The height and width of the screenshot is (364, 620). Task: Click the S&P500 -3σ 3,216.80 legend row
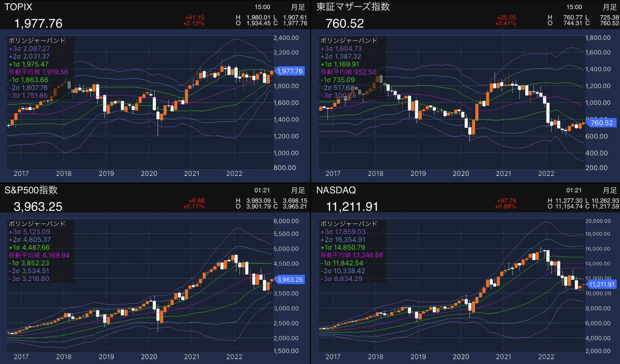click(29, 279)
